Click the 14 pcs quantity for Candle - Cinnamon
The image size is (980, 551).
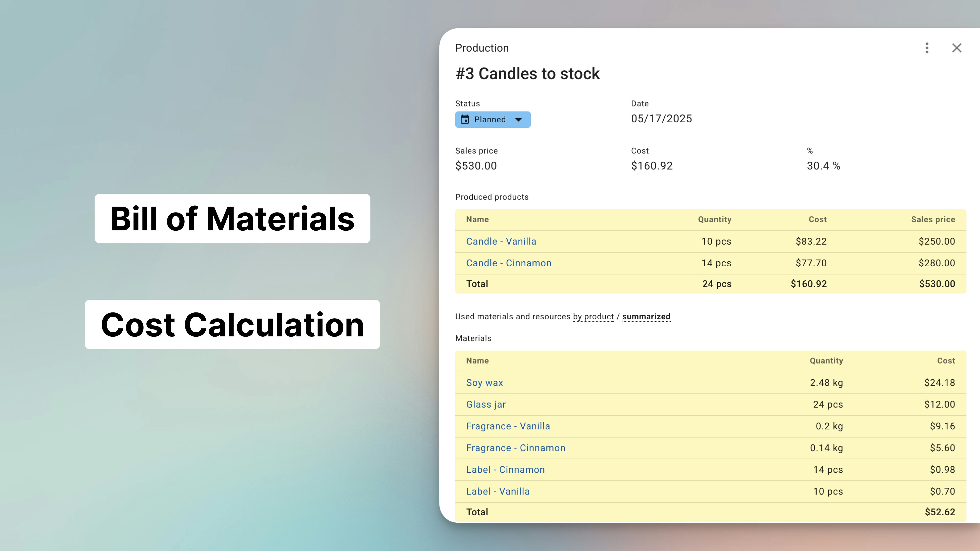coord(716,263)
